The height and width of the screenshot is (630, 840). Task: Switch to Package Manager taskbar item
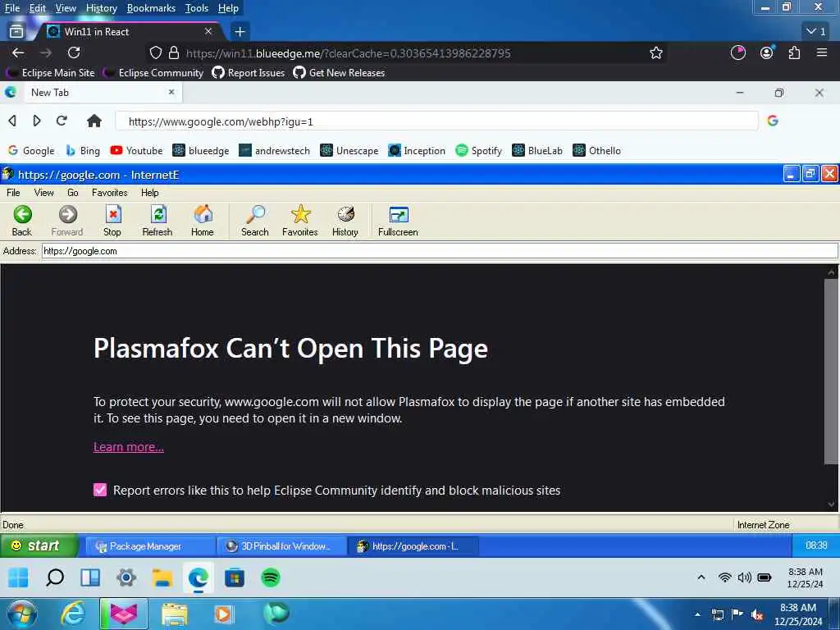150,546
